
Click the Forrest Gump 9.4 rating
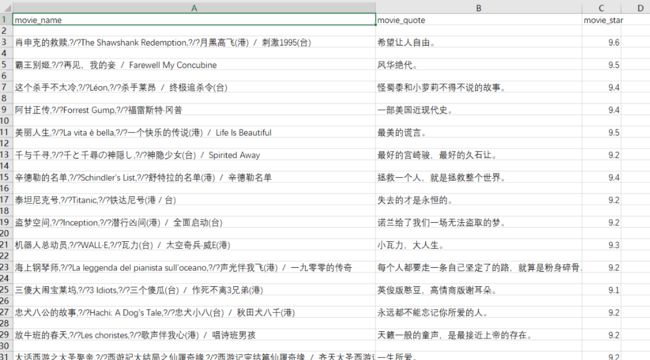pos(601,110)
